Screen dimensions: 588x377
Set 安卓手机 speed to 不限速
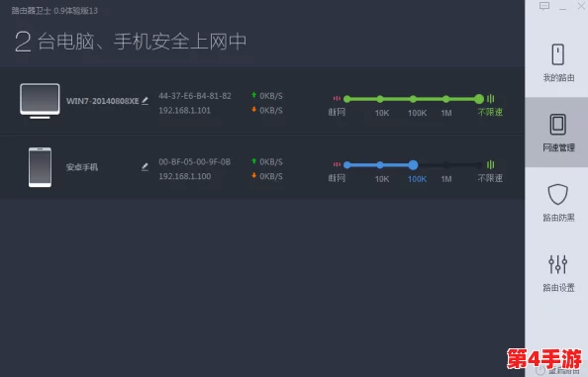click(479, 165)
